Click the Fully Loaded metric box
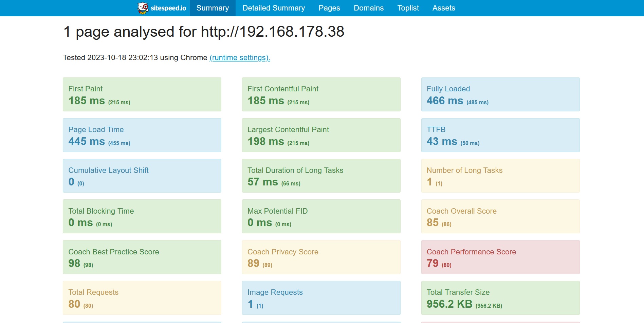644x323 pixels. click(x=500, y=94)
